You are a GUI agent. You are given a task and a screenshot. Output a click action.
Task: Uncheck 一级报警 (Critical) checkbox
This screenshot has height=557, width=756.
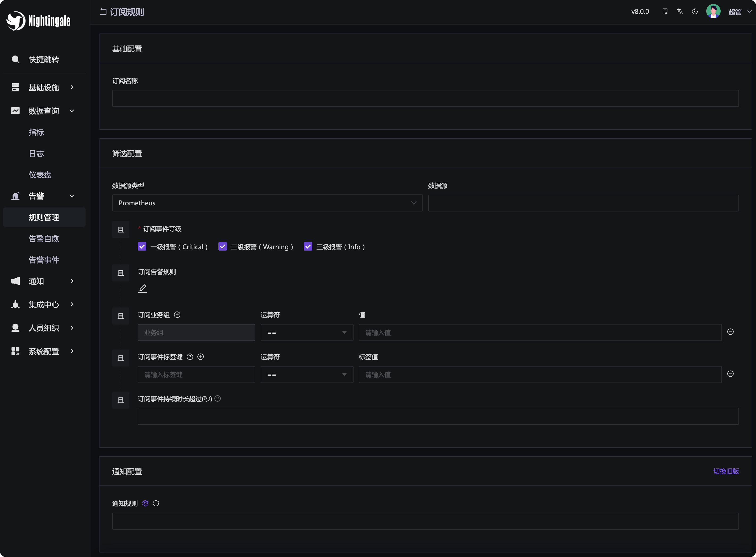coord(142,247)
